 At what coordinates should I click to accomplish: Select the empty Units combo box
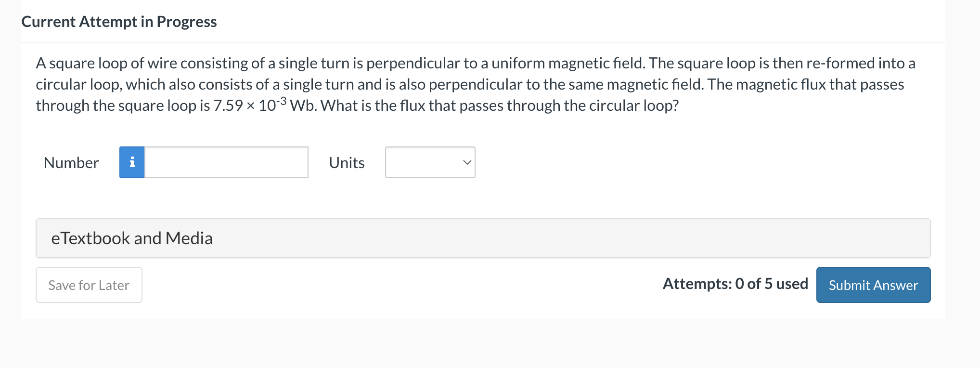[x=430, y=162]
